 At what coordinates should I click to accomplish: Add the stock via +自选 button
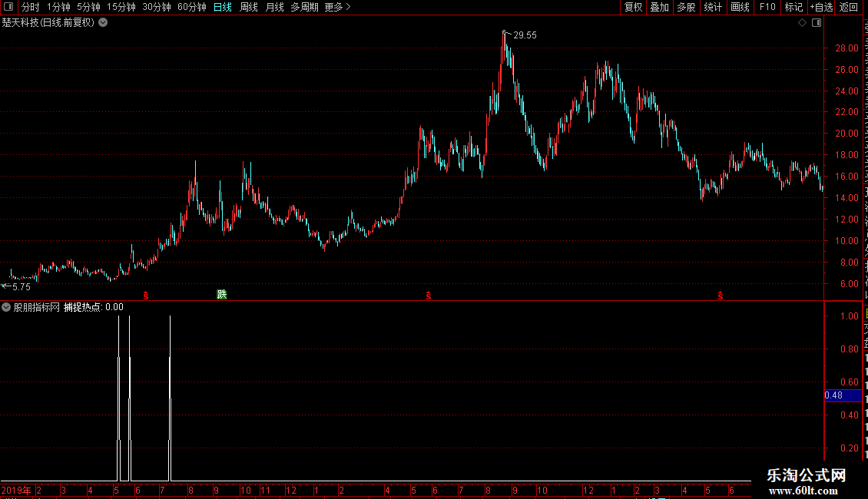821,7
